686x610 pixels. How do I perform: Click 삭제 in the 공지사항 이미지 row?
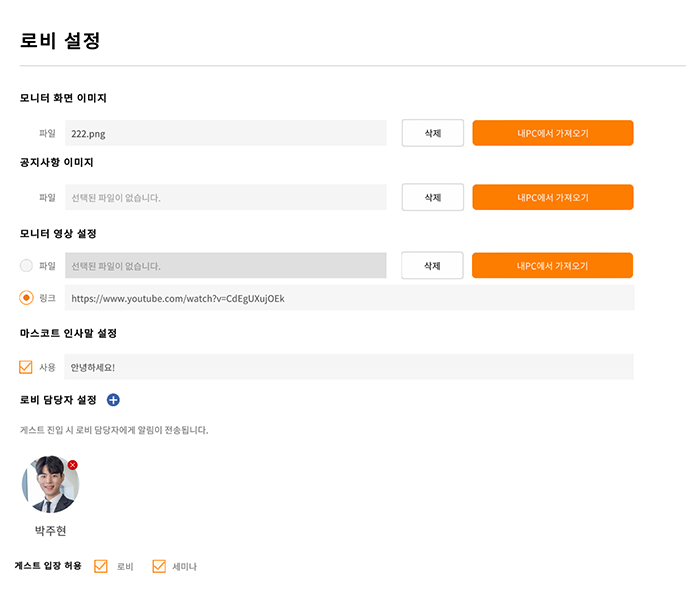pos(433,197)
